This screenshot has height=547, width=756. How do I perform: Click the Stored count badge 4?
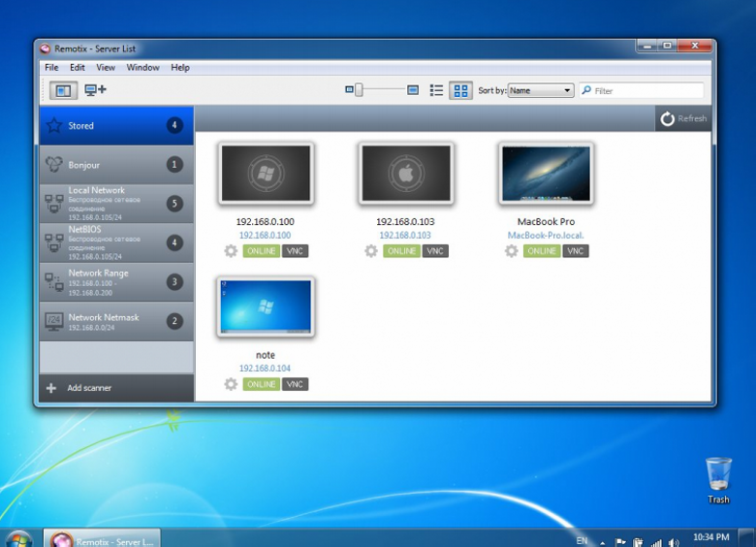point(174,125)
